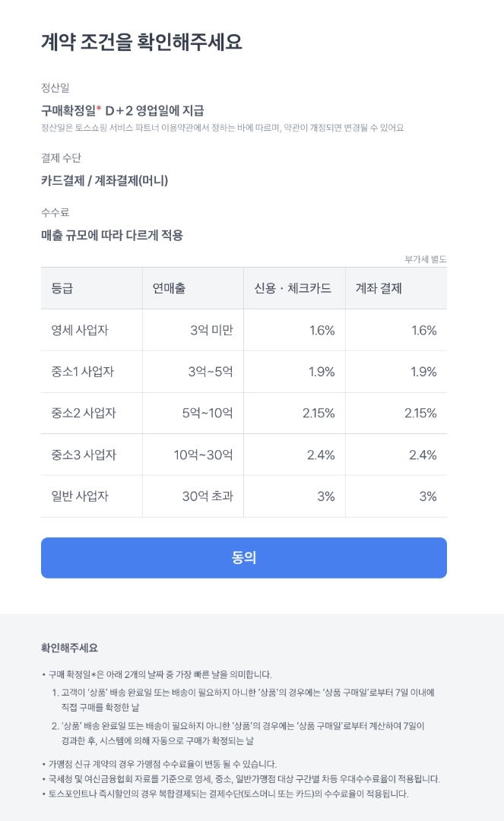Click the blue 동의 agree button

(x=243, y=557)
